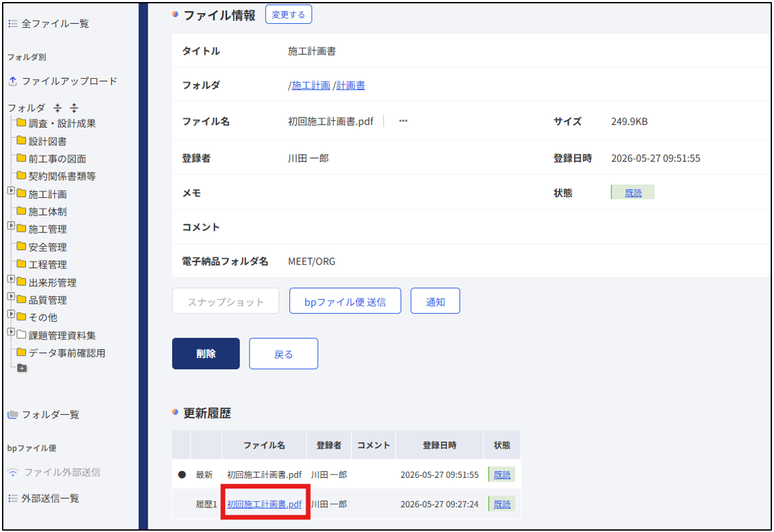Expand the 施工管理 folder
774x532 pixels.
[x=11, y=226]
